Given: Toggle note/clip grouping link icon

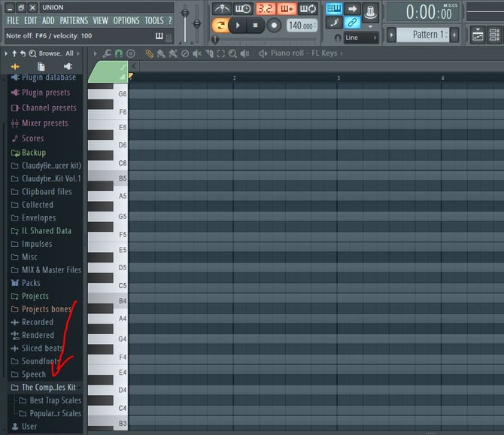Looking at the screenshot, I should point(352,23).
